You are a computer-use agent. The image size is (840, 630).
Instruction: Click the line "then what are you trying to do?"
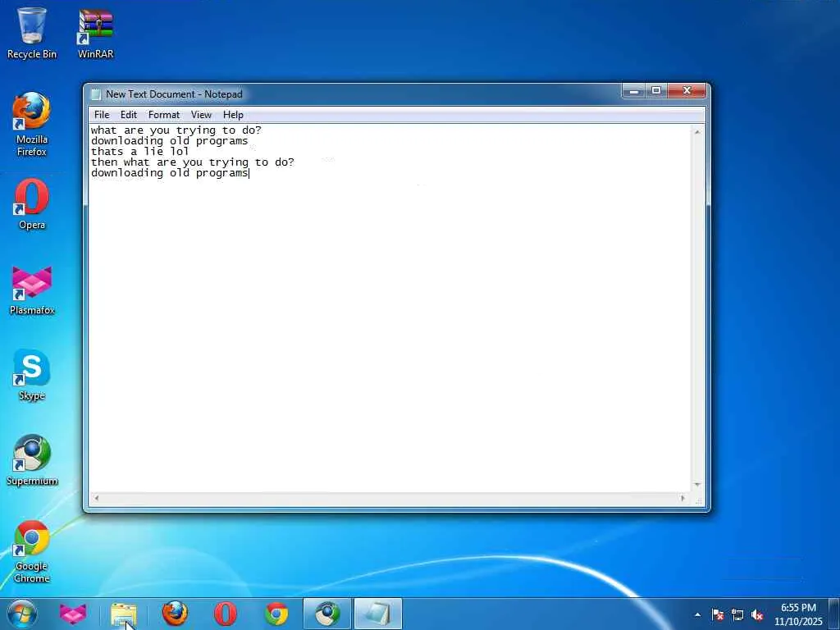(x=192, y=162)
